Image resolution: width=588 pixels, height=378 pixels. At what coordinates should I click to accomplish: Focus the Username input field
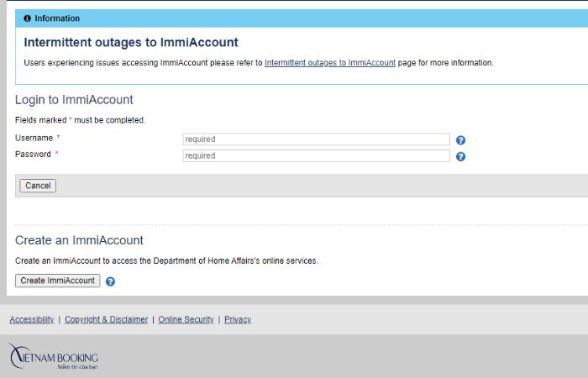(316, 139)
